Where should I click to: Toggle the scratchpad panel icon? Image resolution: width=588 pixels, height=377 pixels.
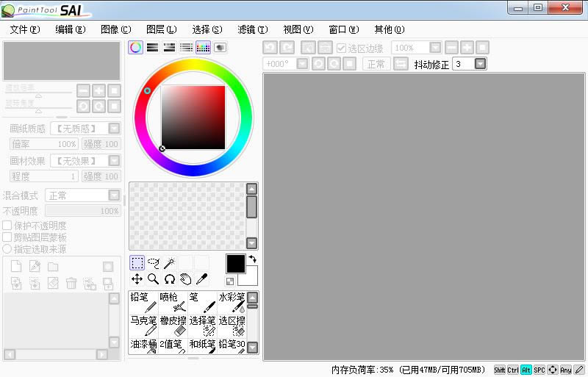click(220, 48)
